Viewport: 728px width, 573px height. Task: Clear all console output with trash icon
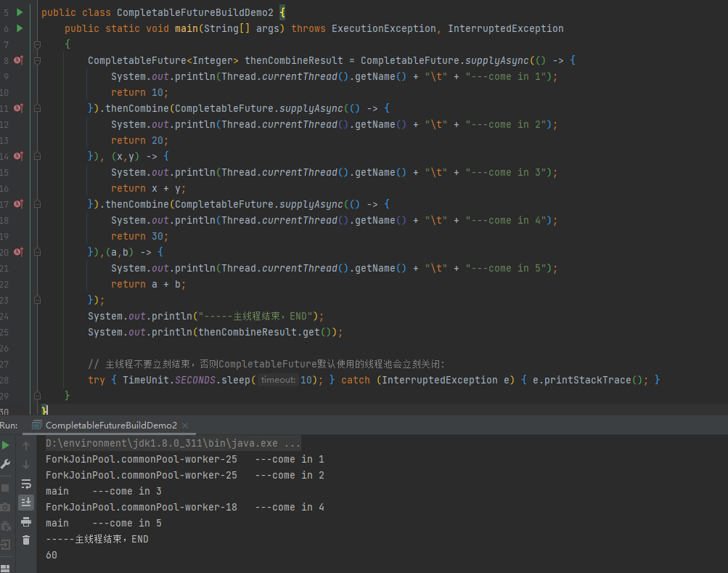point(26,540)
